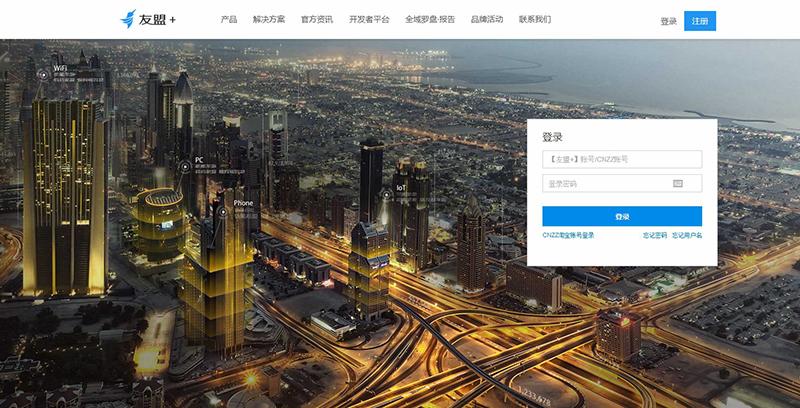
Task: Click 联系我们 in the navigation bar
Action: coord(535,20)
